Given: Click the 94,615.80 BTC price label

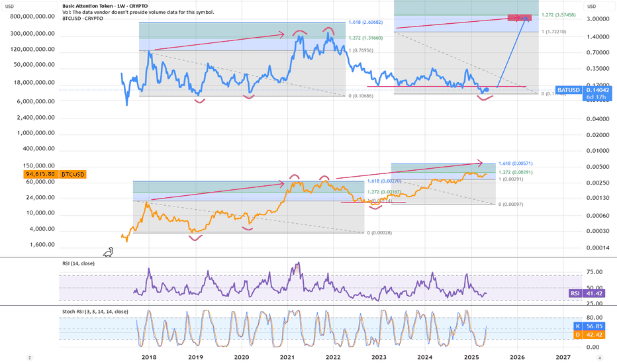Looking at the screenshot, I should point(40,174).
